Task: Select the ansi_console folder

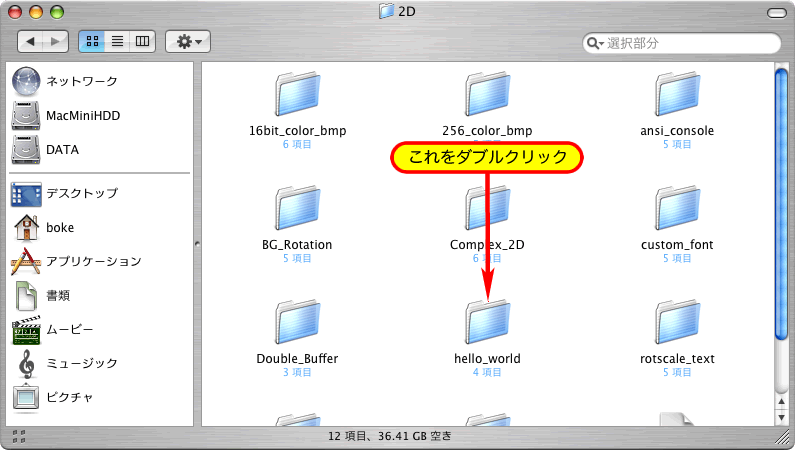Action: pos(677,94)
